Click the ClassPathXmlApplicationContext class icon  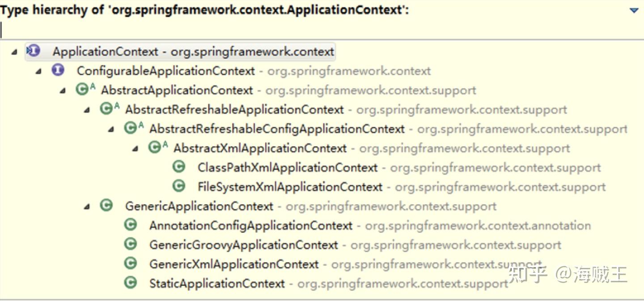pos(179,167)
